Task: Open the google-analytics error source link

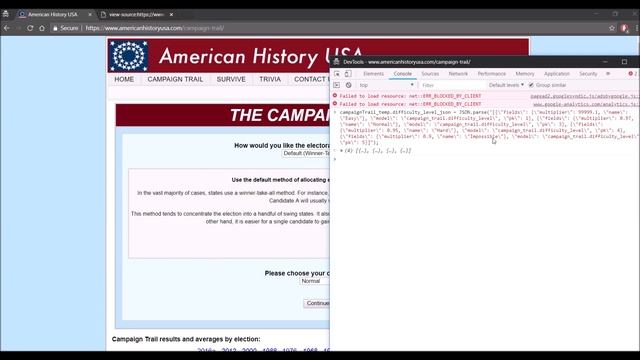Action: (x=586, y=104)
